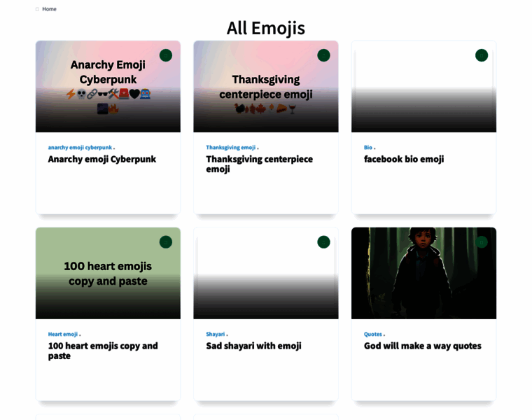Viewport: 532px width, 420px height.
Task: Click the boy in forest thumbnail
Action: tap(423, 273)
